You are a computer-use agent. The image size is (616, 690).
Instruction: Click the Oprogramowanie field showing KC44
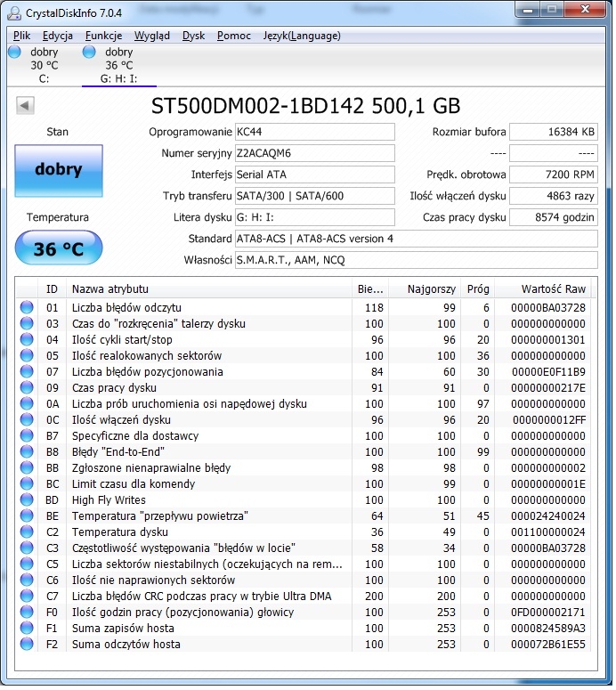314,132
